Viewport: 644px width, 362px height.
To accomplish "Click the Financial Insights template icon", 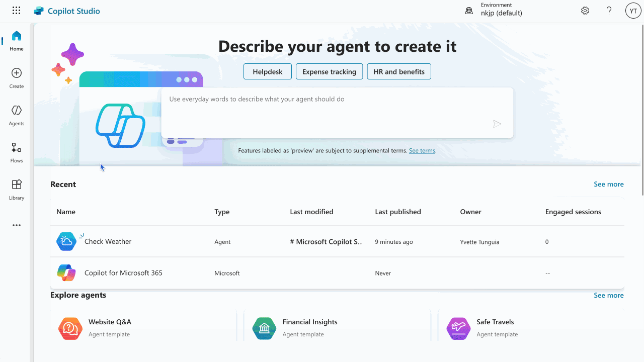I will pos(264,329).
